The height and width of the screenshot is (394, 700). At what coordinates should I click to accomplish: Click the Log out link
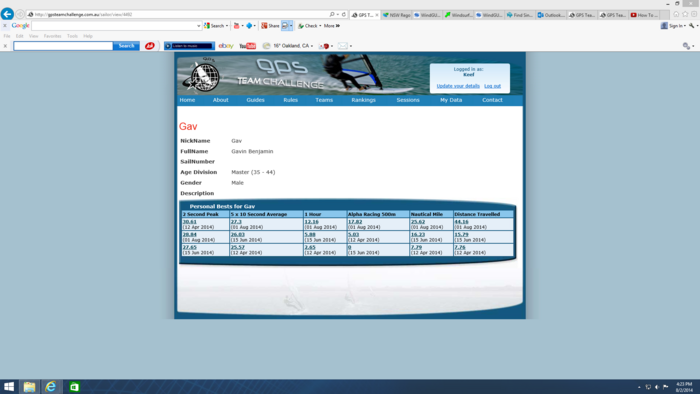(x=492, y=86)
